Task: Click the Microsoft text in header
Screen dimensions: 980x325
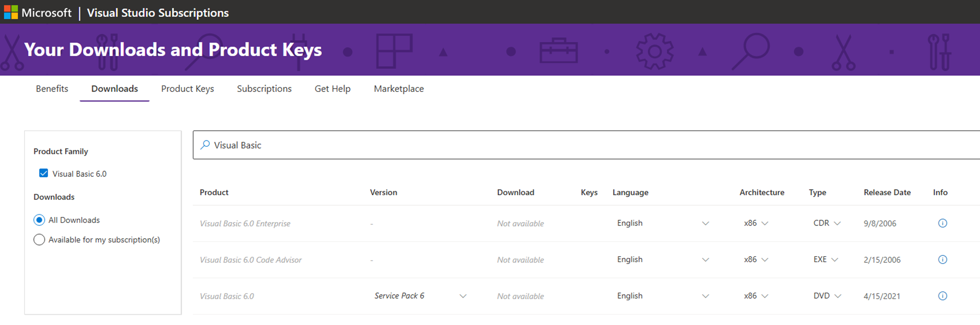Action: tap(47, 13)
